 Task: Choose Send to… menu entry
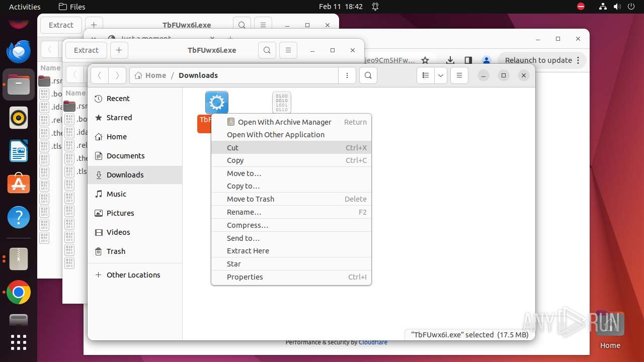(x=291, y=238)
